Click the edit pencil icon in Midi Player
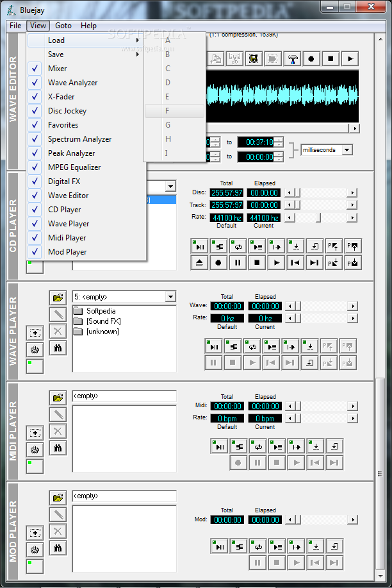 [58, 414]
